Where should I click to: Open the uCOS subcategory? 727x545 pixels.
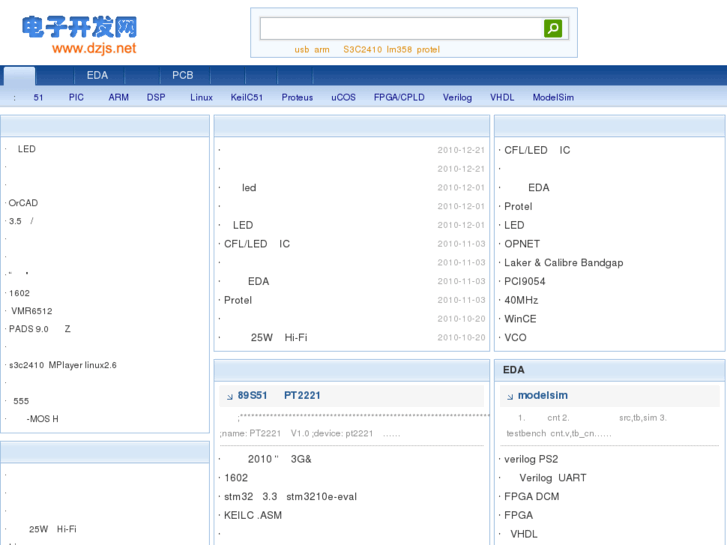(344, 97)
